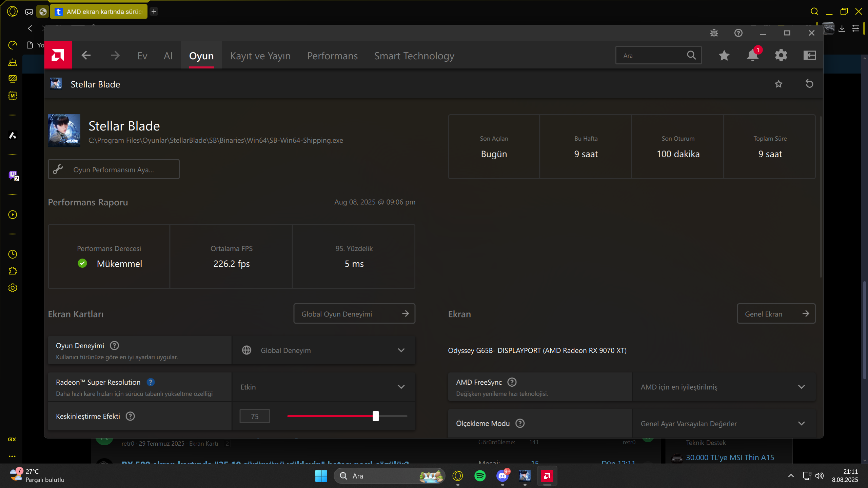Viewport: 868px width, 488px height.
Task: Click the Keskinleştirme Efekti slider handle
Action: (376, 416)
